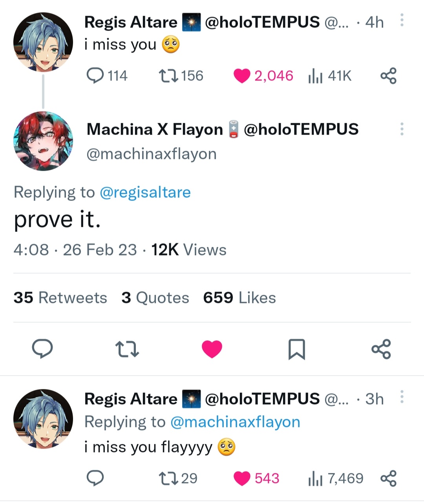The width and height of the screenshot is (424, 504).
Task: Reply to Regis Altare's "i miss you" tweet
Action: pyautogui.click(x=95, y=76)
